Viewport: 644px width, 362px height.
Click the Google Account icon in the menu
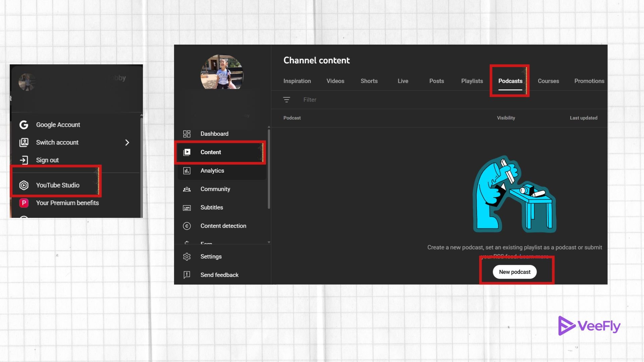[23, 124]
